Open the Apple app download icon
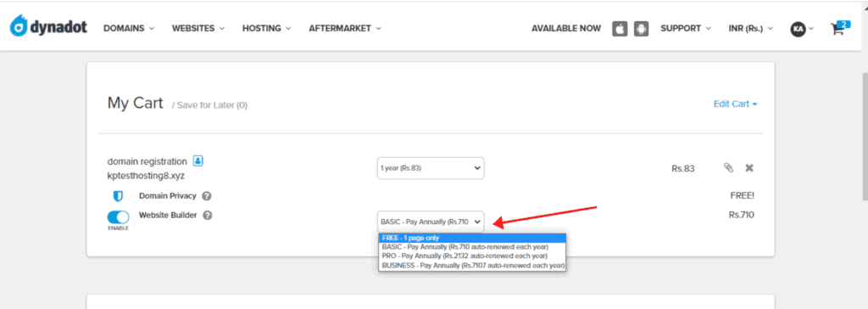This screenshot has width=868, height=309. [620, 29]
